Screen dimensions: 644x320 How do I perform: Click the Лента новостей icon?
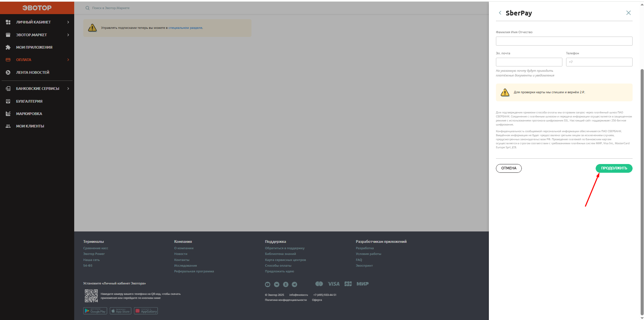click(x=8, y=72)
